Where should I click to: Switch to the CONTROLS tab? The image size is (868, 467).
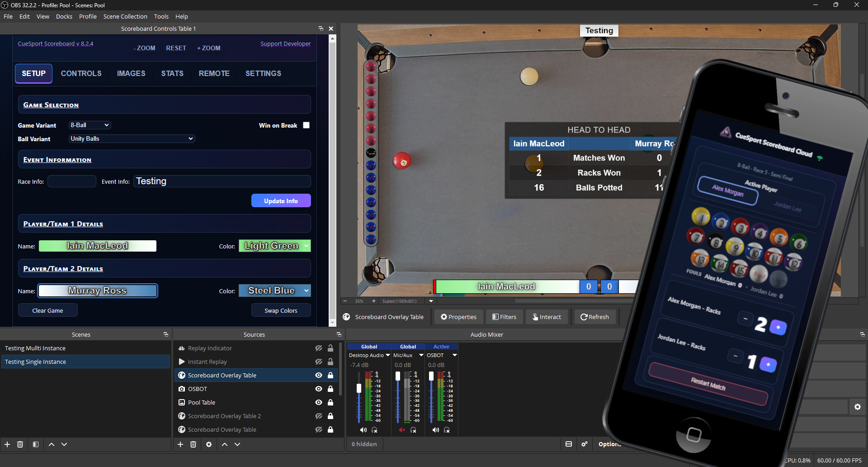pos(81,73)
